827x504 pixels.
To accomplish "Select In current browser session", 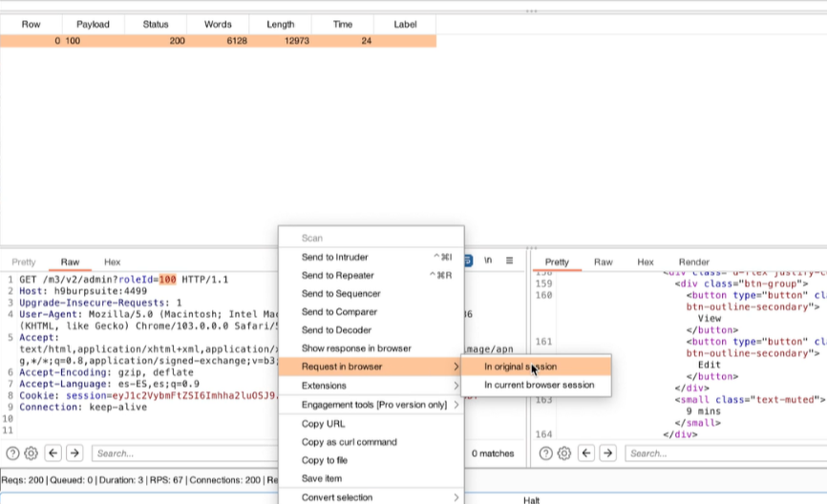I will pos(537,385).
